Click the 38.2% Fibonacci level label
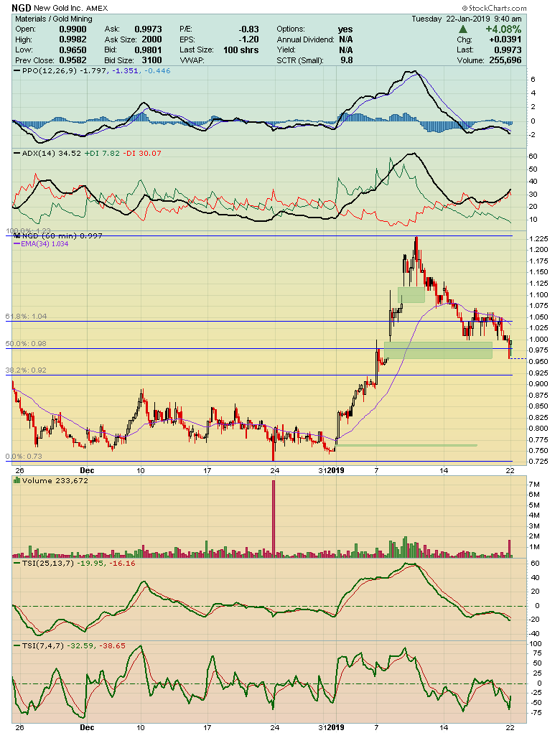Image resolution: width=560 pixels, height=733 pixels. (x=26, y=370)
